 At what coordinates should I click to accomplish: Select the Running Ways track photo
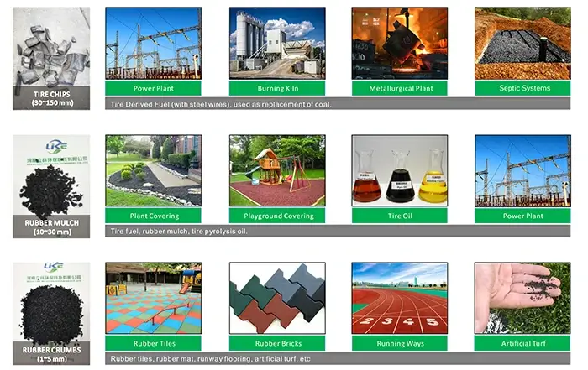point(400,299)
